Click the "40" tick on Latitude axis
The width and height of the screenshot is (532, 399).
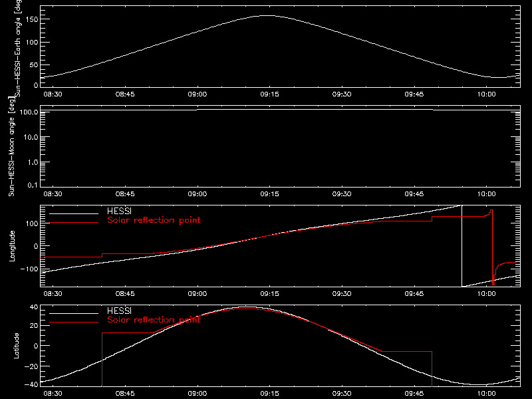coord(34,307)
